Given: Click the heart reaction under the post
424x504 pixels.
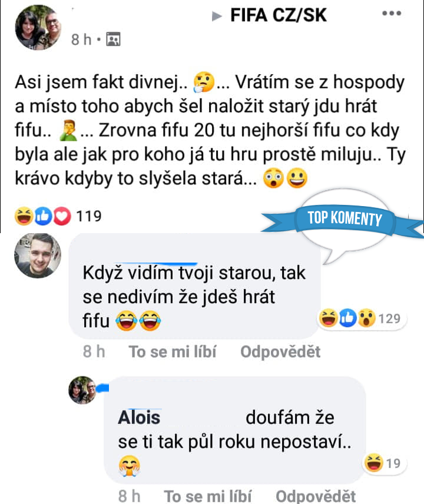Looking at the screenshot, I should pyautogui.click(x=62, y=216).
